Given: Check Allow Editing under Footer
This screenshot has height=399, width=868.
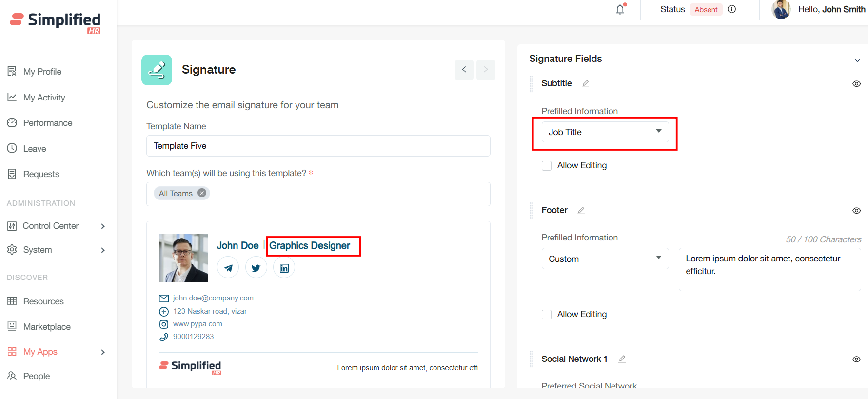Looking at the screenshot, I should [x=547, y=315].
